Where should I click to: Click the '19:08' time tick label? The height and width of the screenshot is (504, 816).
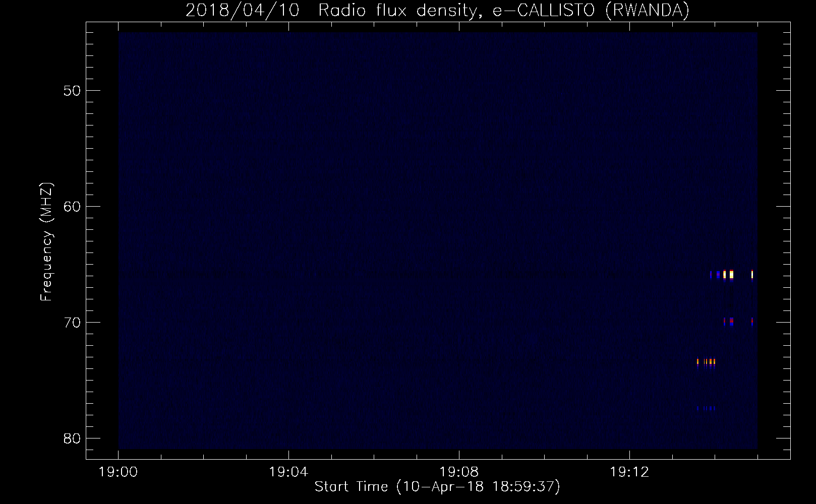pos(459,472)
